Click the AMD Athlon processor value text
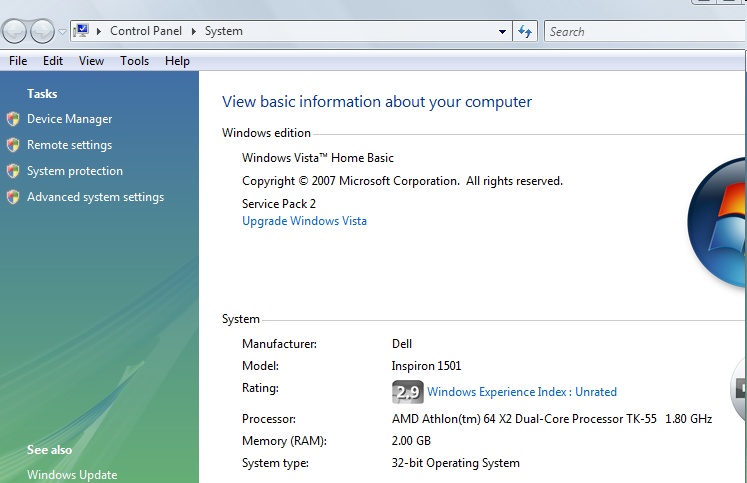The image size is (747, 483). pos(552,419)
